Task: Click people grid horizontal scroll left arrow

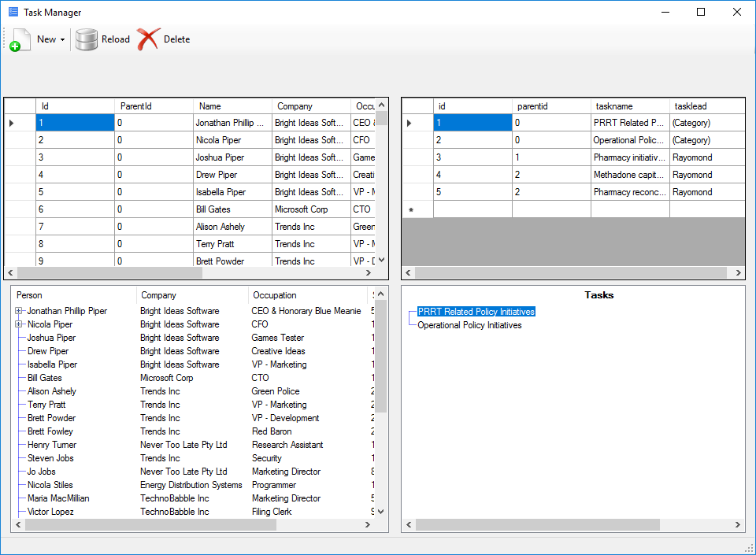Action: point(10,272)
